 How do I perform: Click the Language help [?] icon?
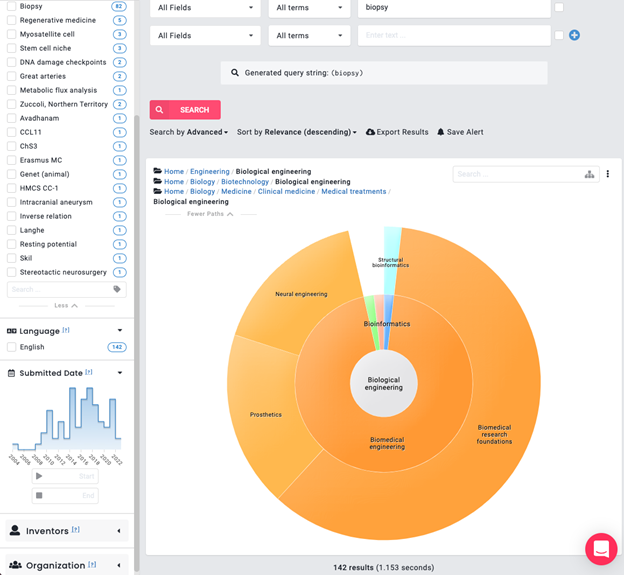click(x=66, y=330)
